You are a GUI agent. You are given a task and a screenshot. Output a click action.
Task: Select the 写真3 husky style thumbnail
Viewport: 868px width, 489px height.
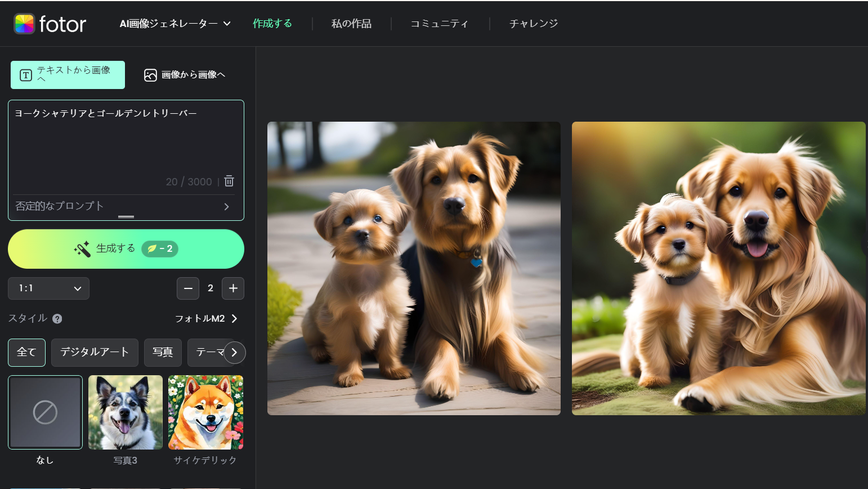(x=126, y=412)
